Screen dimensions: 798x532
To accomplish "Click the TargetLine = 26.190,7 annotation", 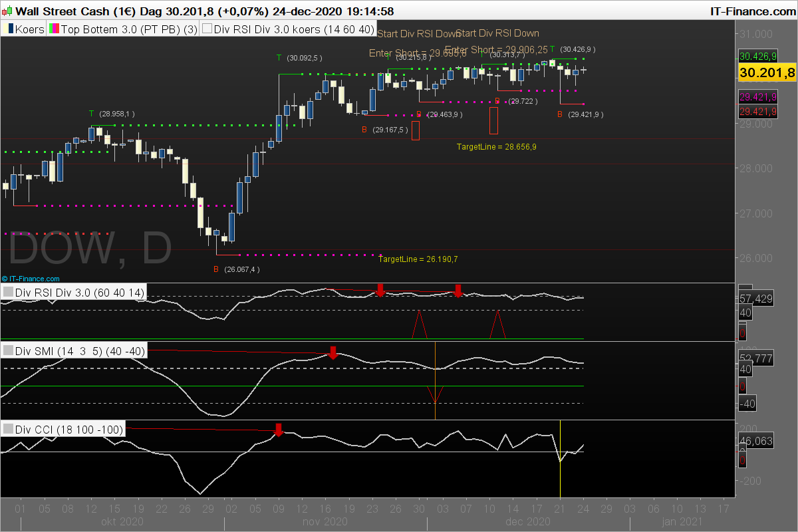I will [x=418, y=259].
